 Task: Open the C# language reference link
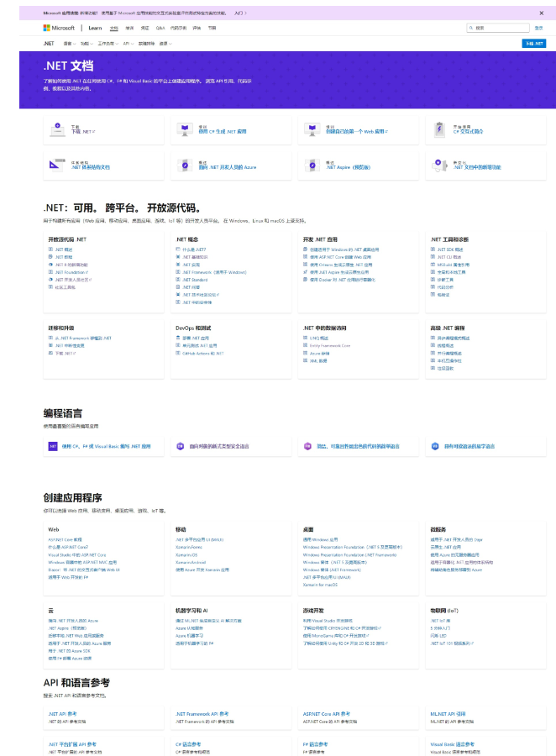(x=188, y=744)
